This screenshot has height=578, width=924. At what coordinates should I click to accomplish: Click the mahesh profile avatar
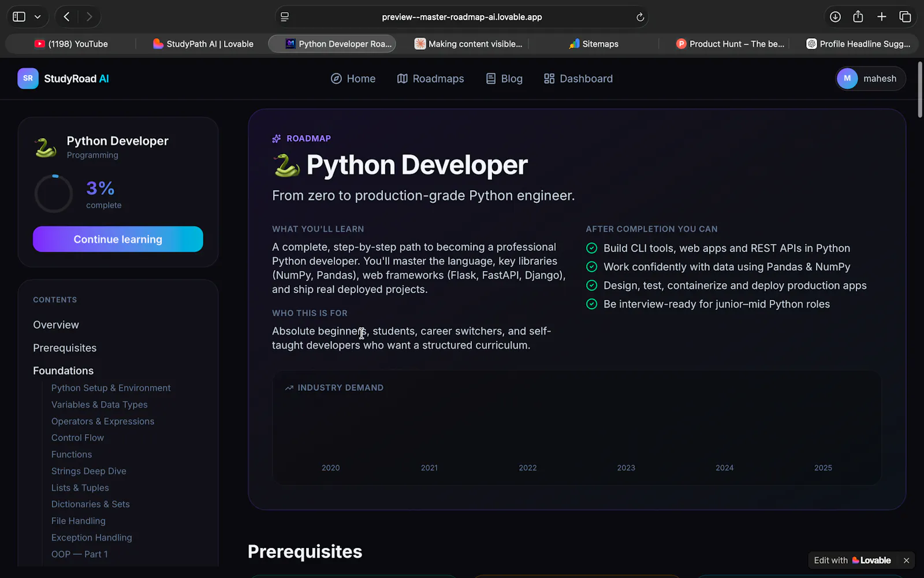[847, 79]
